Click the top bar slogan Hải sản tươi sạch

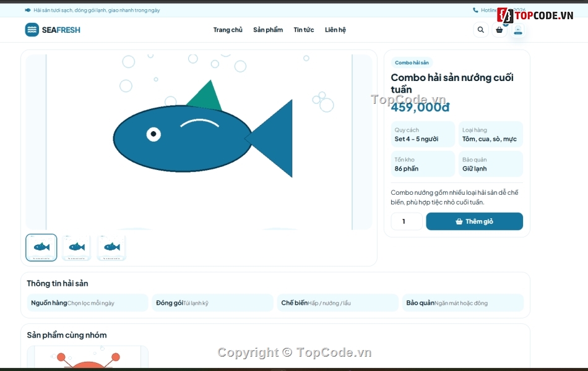(97, 10)
